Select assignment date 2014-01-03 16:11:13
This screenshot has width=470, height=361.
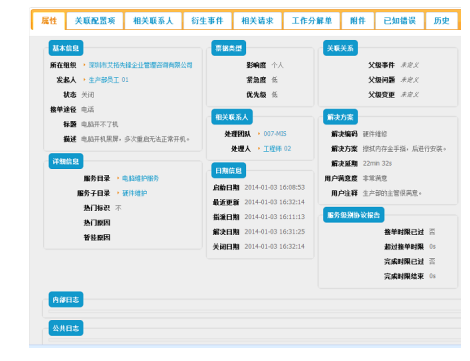(x=275, y=217)
